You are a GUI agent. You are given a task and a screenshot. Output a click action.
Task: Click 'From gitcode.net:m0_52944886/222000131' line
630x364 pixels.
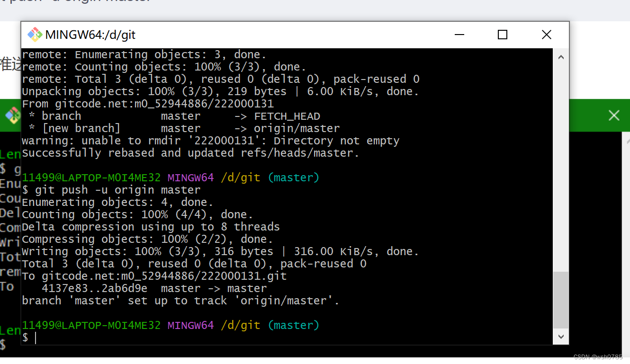148,104
